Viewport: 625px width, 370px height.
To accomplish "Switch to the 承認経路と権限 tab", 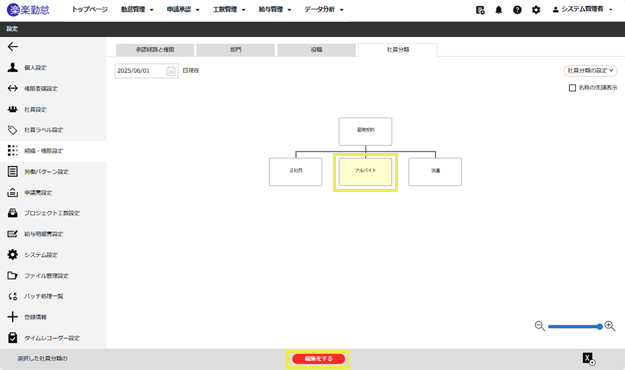I will (155, 50).
